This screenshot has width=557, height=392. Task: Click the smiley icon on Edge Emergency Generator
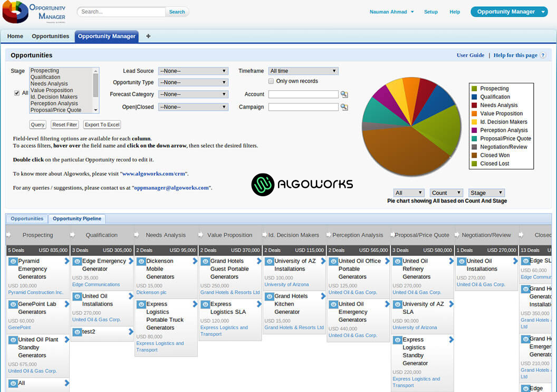point(77,261)
